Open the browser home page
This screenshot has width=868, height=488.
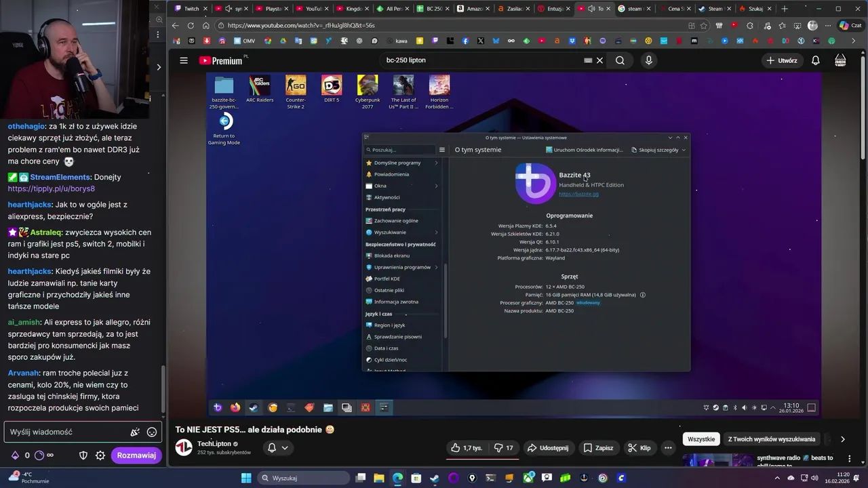point(206,26)
